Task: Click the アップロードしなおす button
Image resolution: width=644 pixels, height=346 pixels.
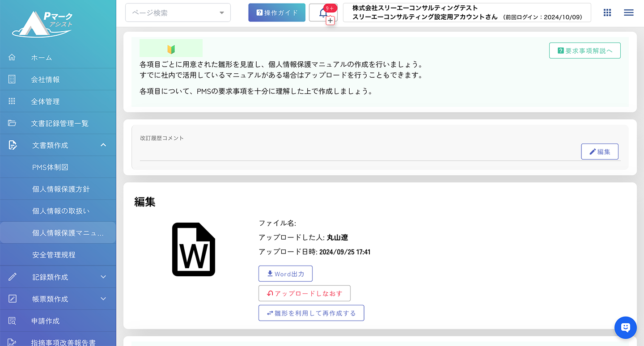Action: tap(304, 293)
